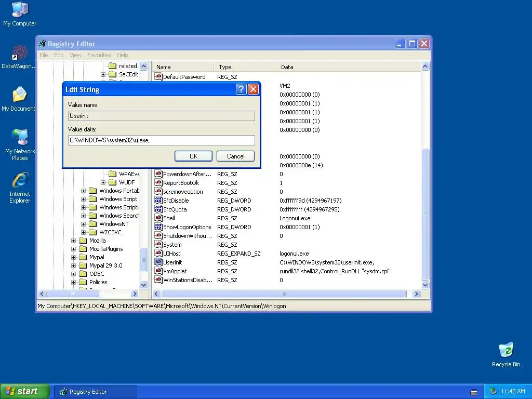Click the ShowLogonOptions DWORD value icon
The width and height of the screenshot is (532, 399).
158,227
